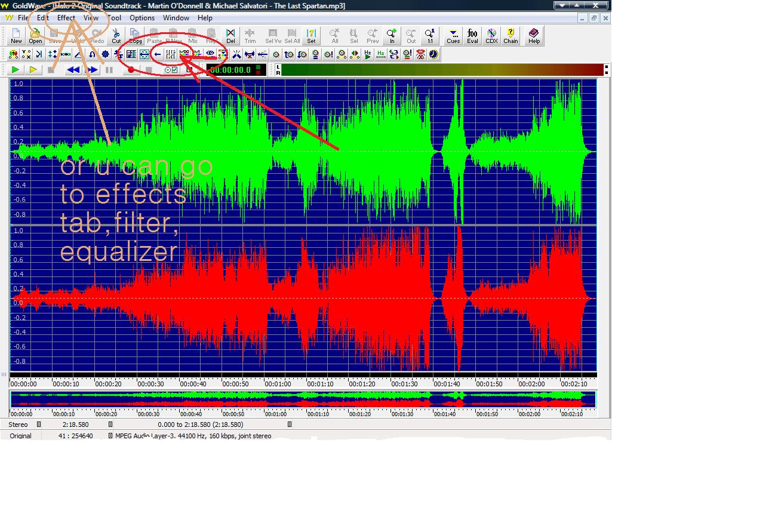The image size is (778, 532).
Task: Click the zoom Prev magnifier button
Action: point(373,36)
